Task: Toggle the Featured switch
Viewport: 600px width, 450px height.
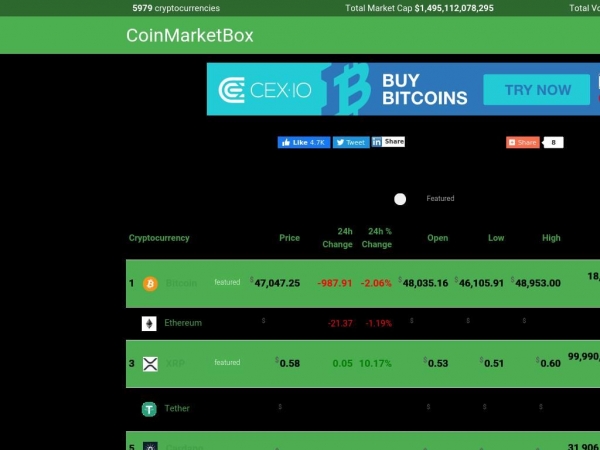Action: click(400, 199)
